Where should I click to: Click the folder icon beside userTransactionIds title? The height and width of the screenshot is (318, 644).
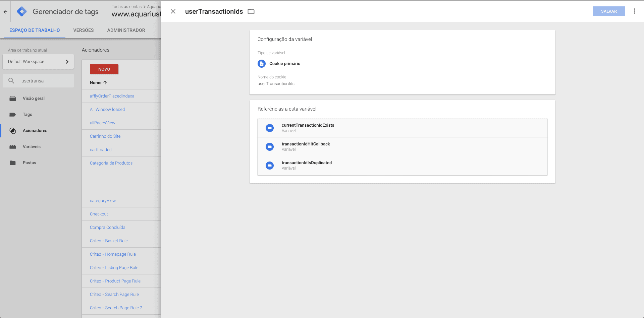pyautogui.click(x=251, y=11)
